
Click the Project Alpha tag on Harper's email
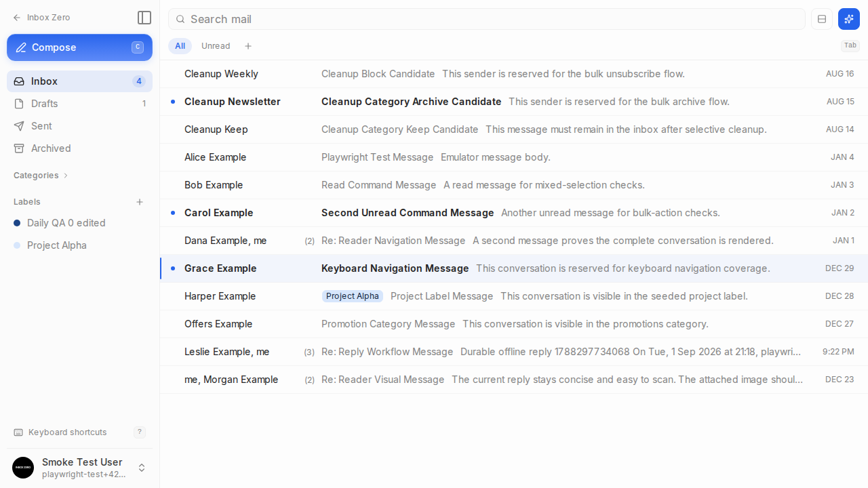click(353, 296)
